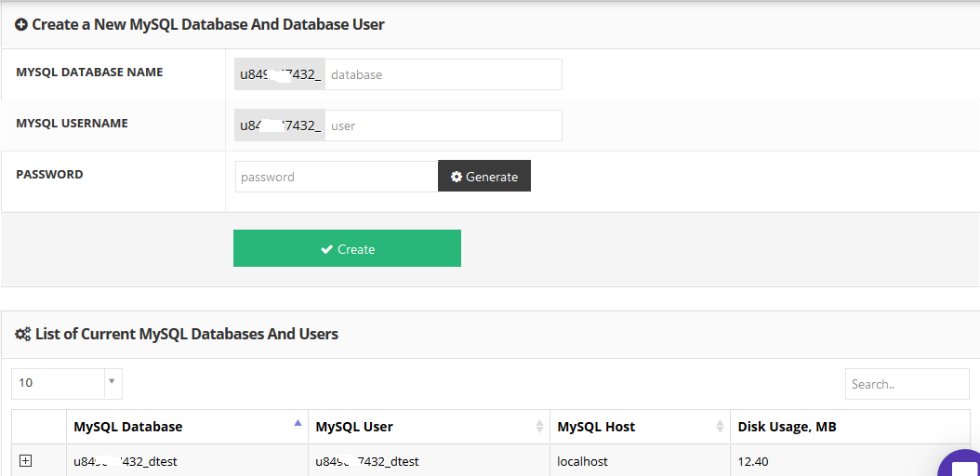Sort by MySQL Host column
Image resolution: width=980 pixels, height=476 pixels.
click(x=641, y=428)
